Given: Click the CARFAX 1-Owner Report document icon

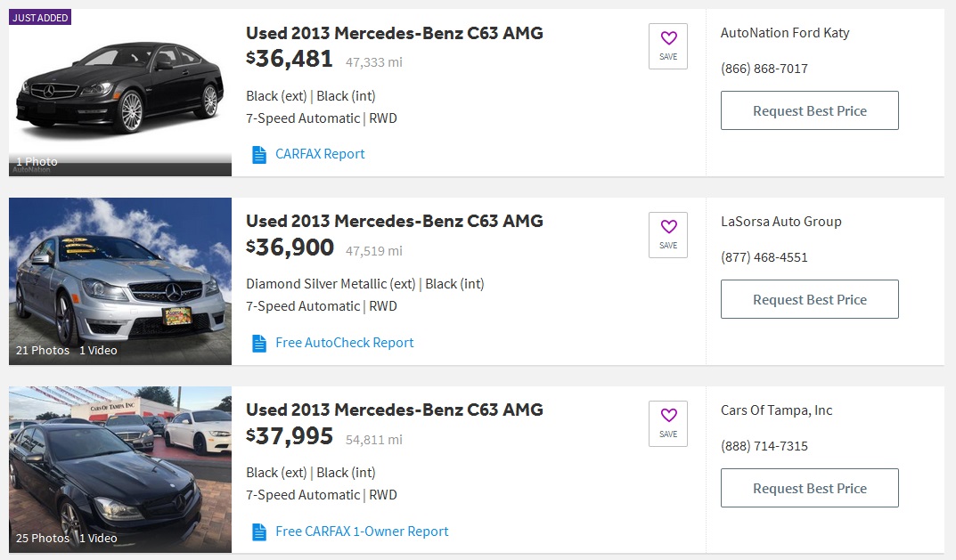Looking at the screenshot, I should pos(259,532).
